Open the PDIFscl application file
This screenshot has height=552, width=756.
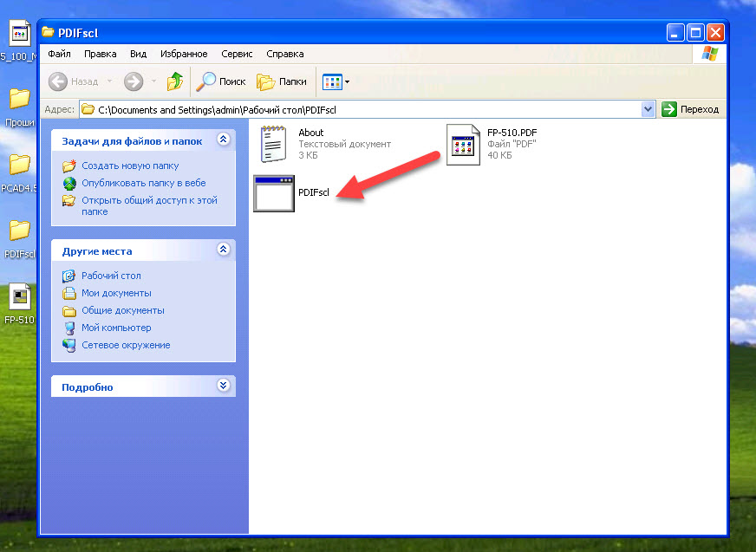click(274, 193)
